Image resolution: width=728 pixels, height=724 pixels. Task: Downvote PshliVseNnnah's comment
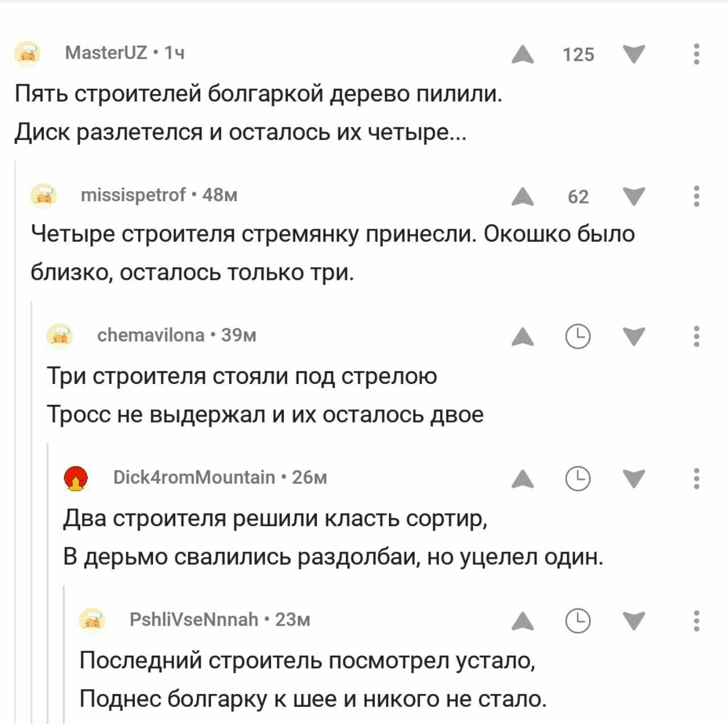[x=634, y=621]
